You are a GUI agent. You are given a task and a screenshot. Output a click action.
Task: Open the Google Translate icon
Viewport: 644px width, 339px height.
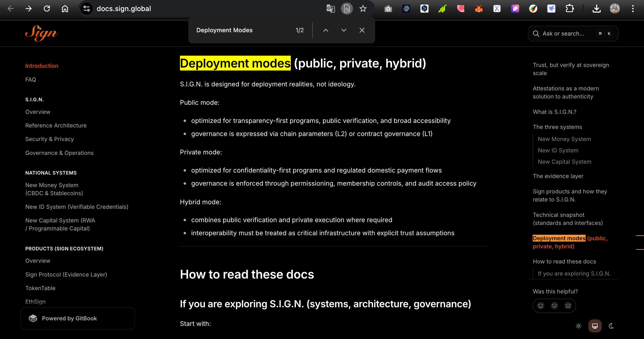pos(330,9)
